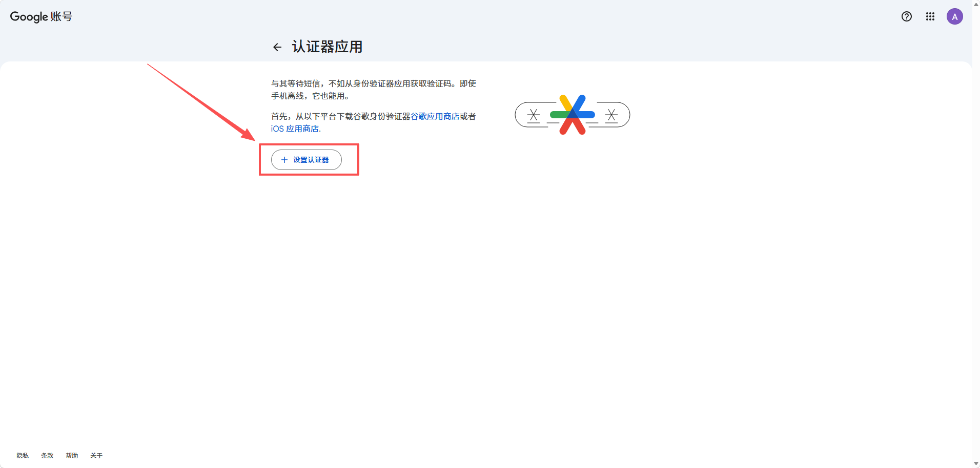Click the scrollbar down arrow
This screenshot has width=980, height=468.
tap(976, 464)
